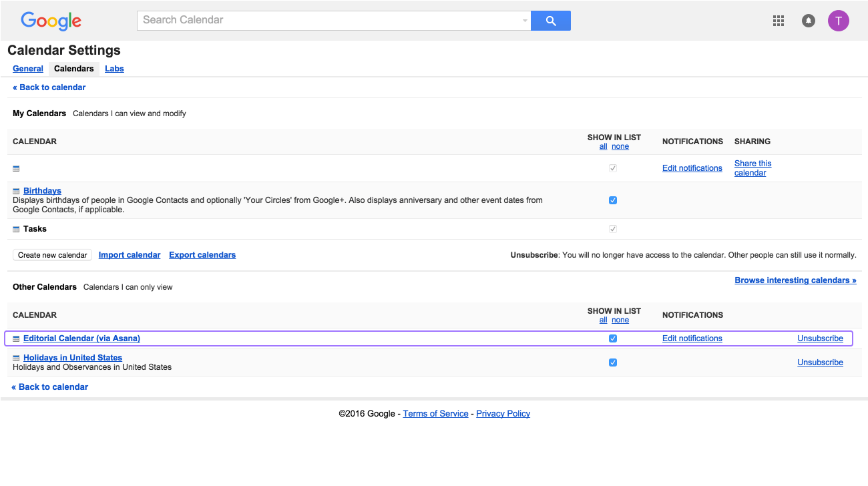Toggle Show in List for Editorial Calendar
This screenshot has height=486, width=868.
(613, 338)
